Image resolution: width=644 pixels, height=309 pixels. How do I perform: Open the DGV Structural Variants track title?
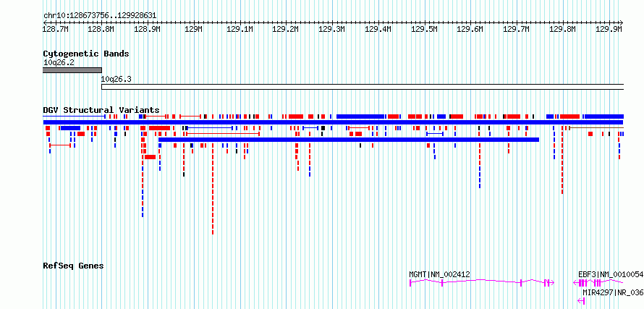pos(101,110)
